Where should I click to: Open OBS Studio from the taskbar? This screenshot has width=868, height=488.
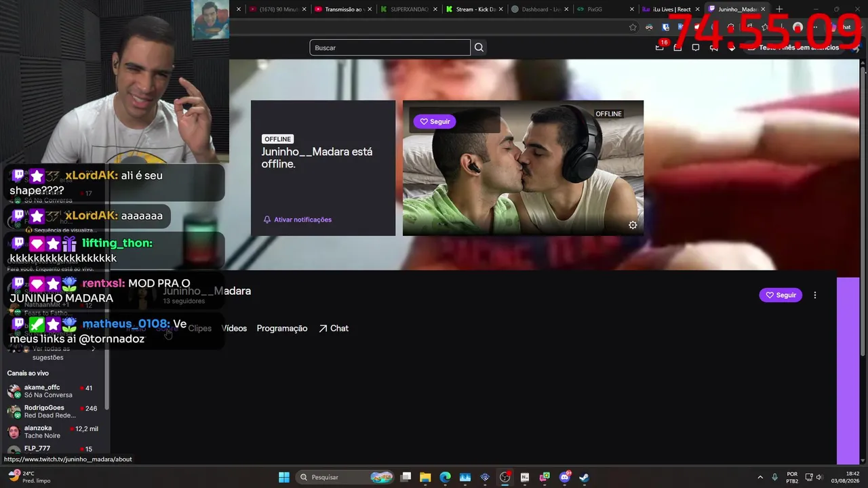(x=505, y=477)
